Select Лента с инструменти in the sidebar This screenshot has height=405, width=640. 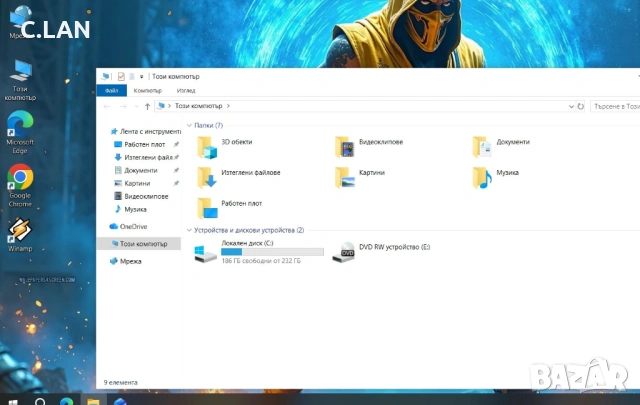click(145, 131)
